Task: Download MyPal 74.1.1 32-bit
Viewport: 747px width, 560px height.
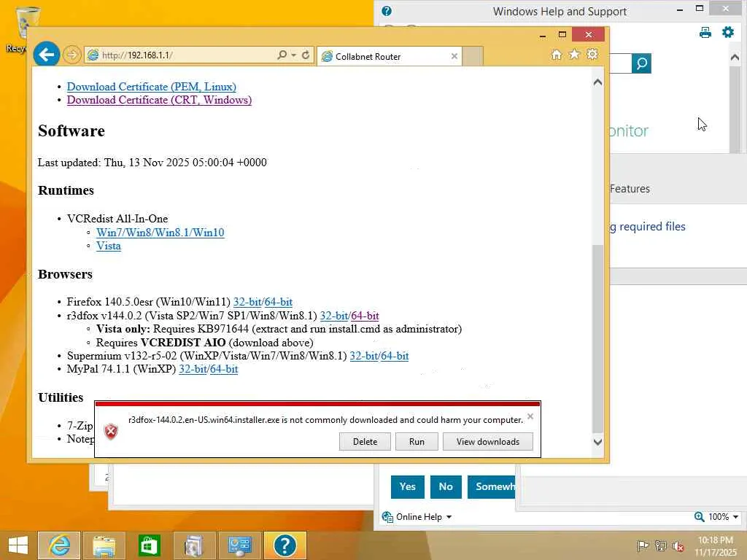Action: tap(193, 369)
